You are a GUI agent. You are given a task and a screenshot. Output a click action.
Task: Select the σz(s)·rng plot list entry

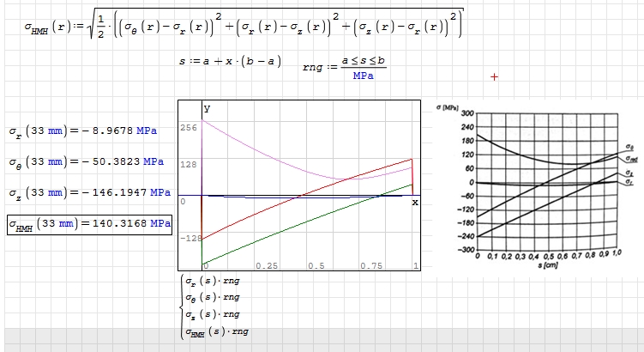216,314
